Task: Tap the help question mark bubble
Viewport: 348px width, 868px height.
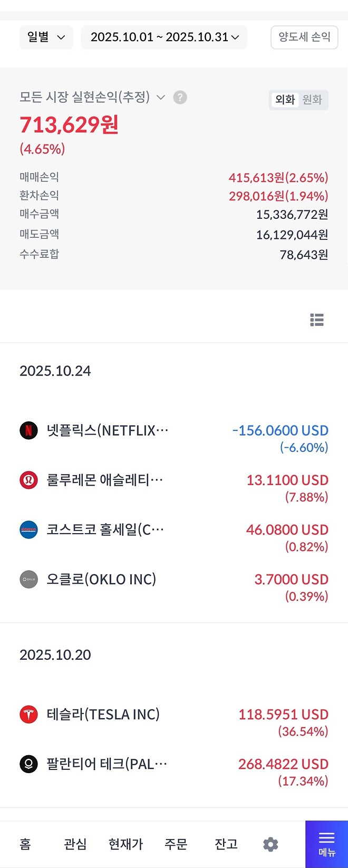Action: click(x=180, y=98)
